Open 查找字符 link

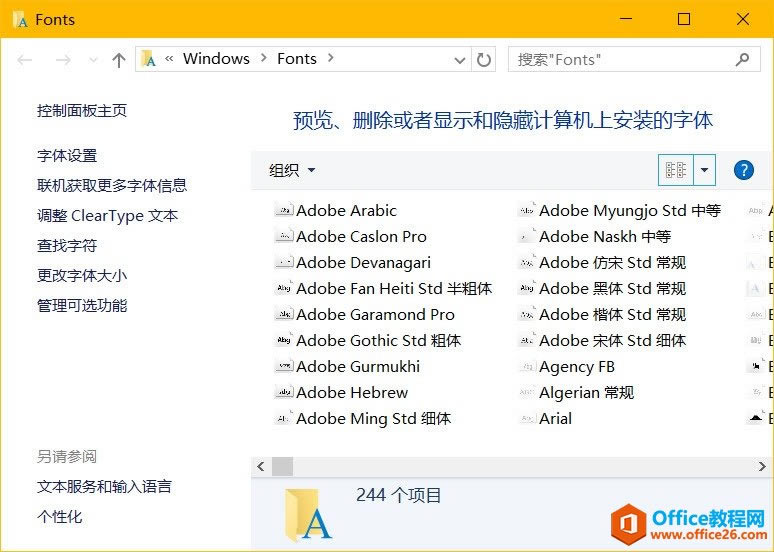click(67, 245)
